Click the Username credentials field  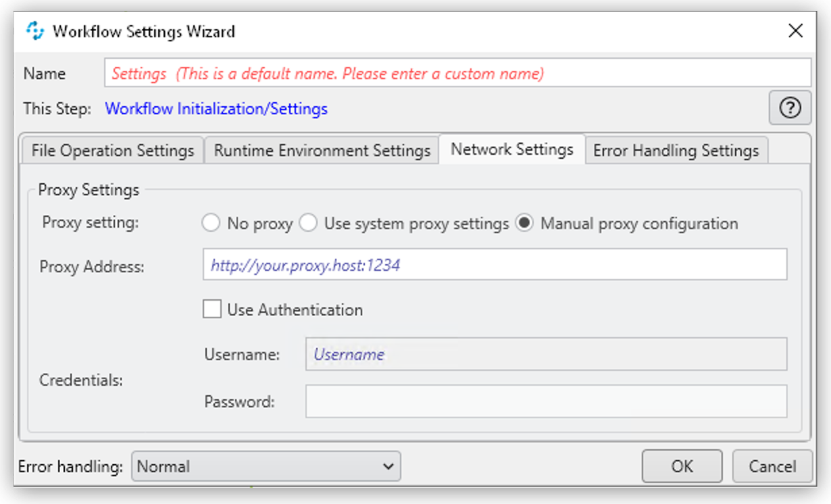[549, 354]
